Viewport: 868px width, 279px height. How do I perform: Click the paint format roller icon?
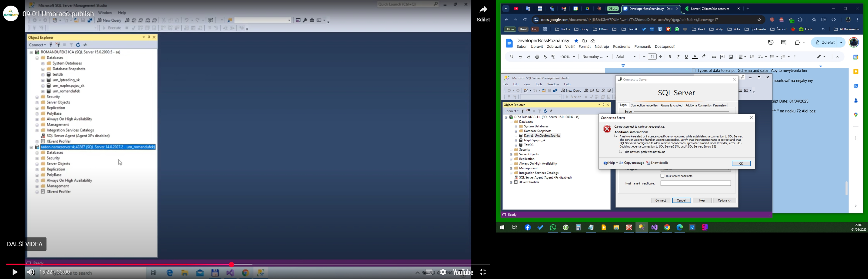pyautogui.click(x=553, y=57)
